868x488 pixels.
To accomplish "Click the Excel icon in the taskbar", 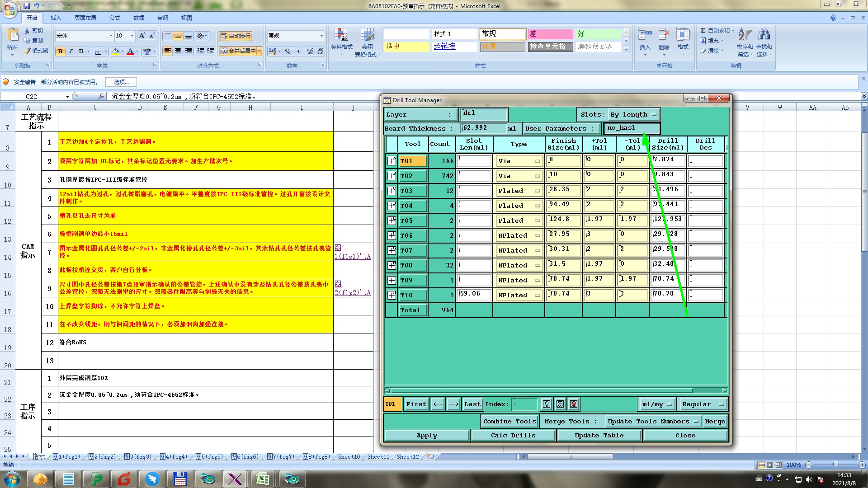I will pyautogui.click(x=263, y=479).
